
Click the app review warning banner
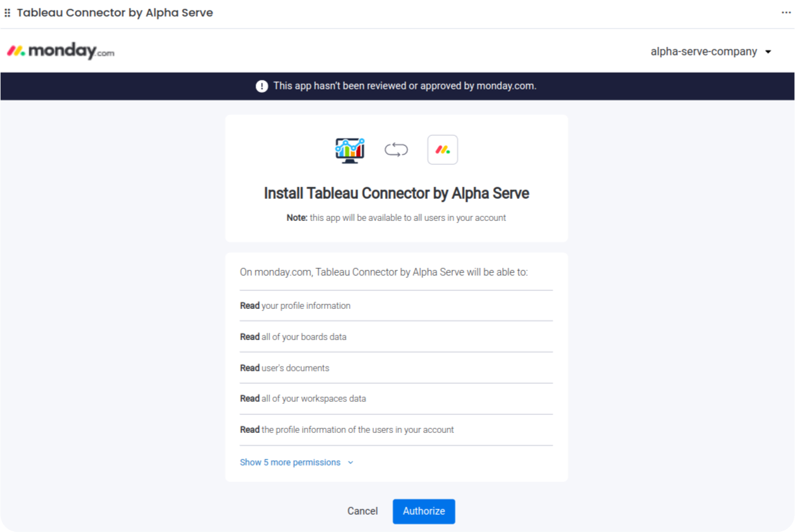[397, 85]
